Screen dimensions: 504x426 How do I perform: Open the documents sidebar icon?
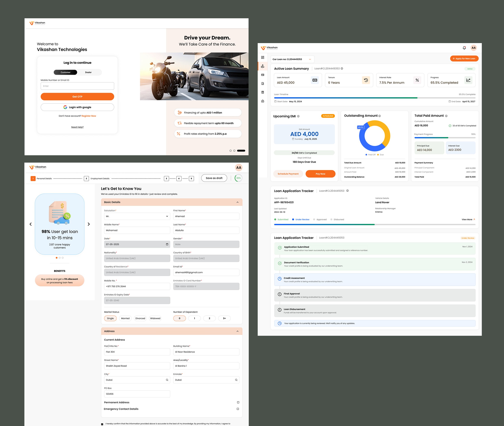(x=263, y=84)
